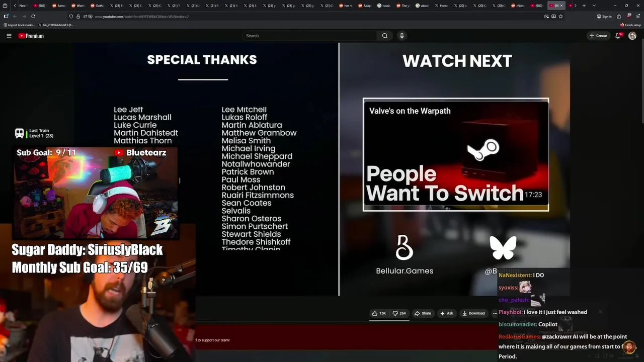The image size is (644, 362).
Task: Click the name 'Matthew Grambow'
Action: [259, 133]
